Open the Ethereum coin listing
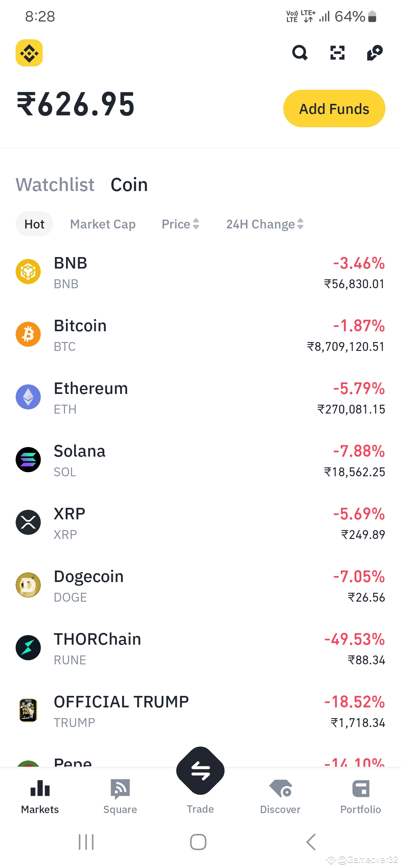The width and height of the screenshot is (401, 868). 200,397
